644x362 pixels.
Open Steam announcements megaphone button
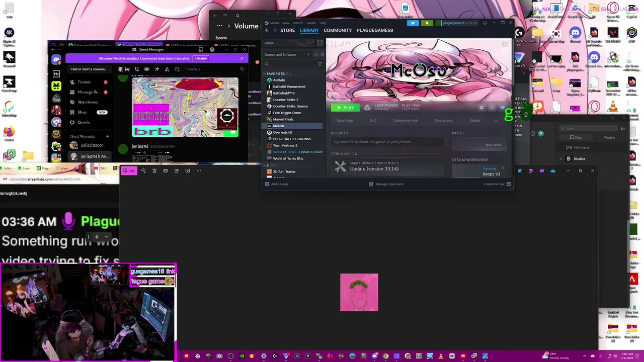click(x=413, y=23)
